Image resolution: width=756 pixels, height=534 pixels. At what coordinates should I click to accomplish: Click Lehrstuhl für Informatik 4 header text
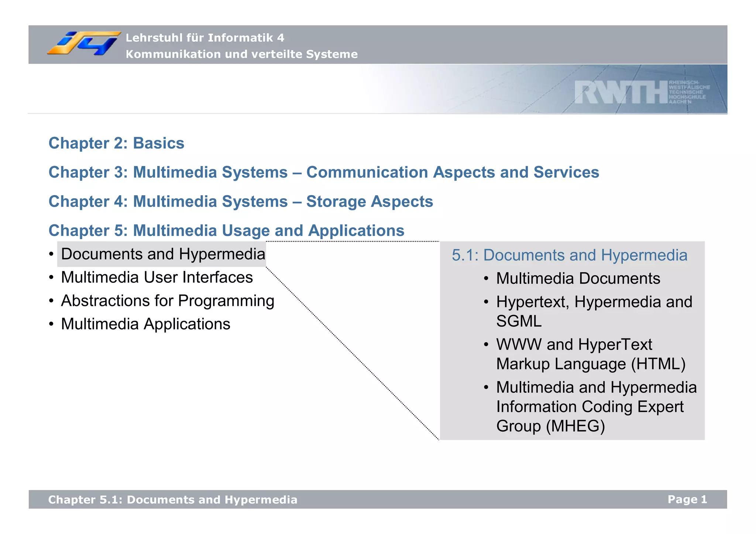pos(205,38)
